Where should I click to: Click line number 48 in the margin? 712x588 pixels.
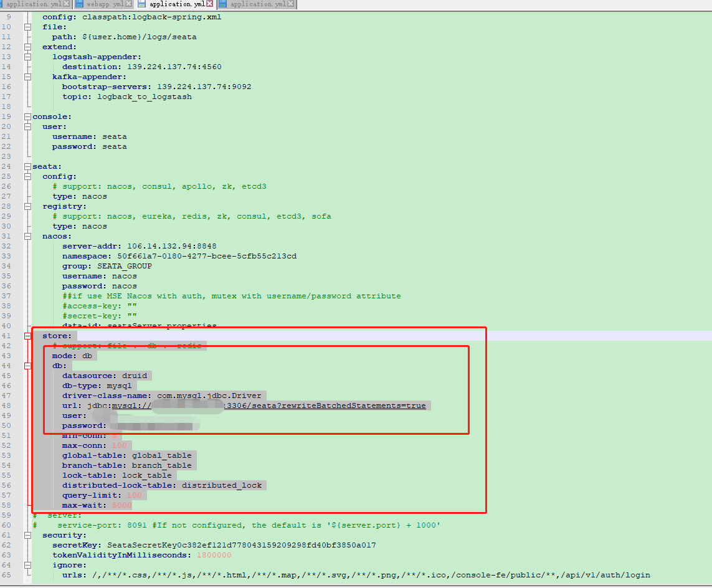(x=6, y=406)
